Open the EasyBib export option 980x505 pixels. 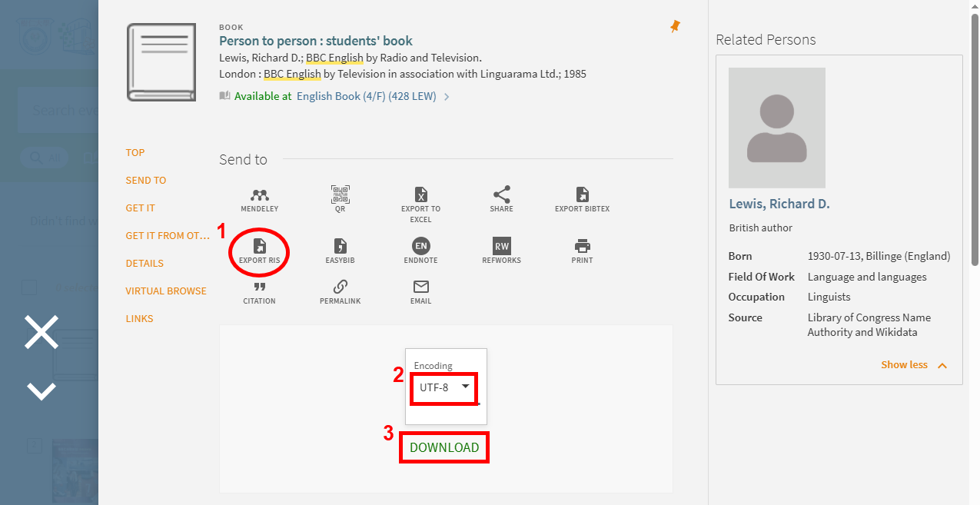click(x=340, y=248)
